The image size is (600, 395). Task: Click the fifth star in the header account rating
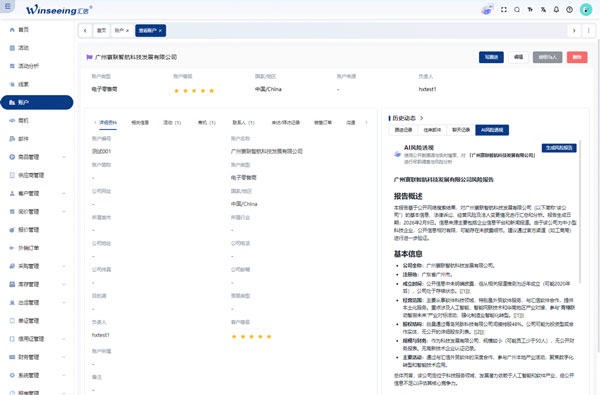(212, 91)
